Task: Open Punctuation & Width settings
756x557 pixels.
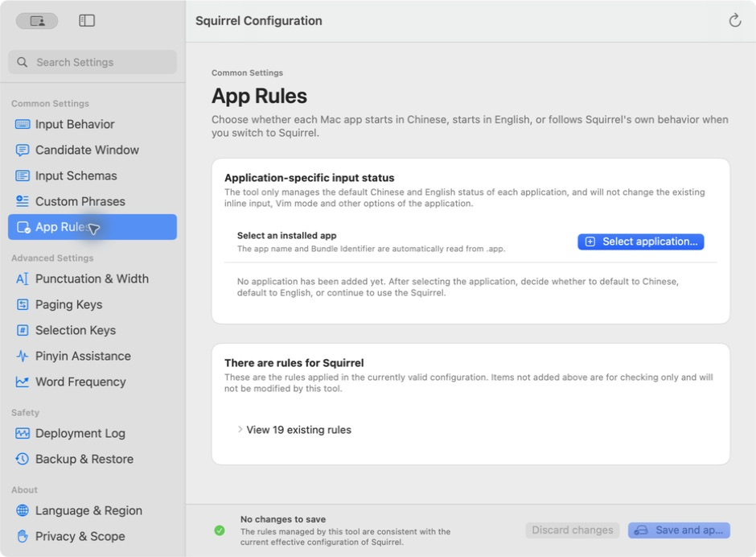Action: 92,279
